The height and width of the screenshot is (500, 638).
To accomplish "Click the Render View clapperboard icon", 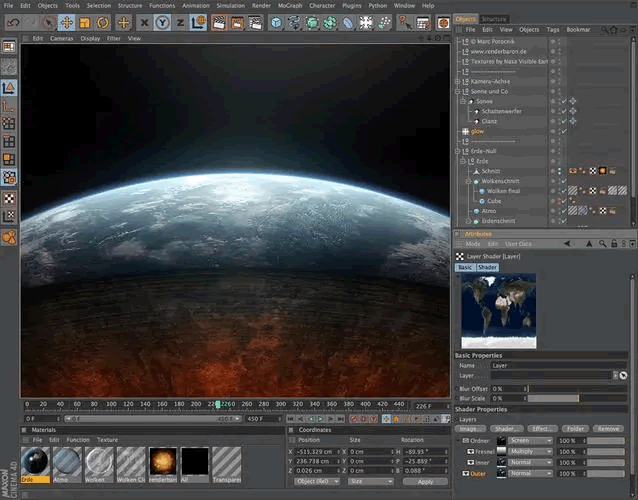I will coord(217,22).
